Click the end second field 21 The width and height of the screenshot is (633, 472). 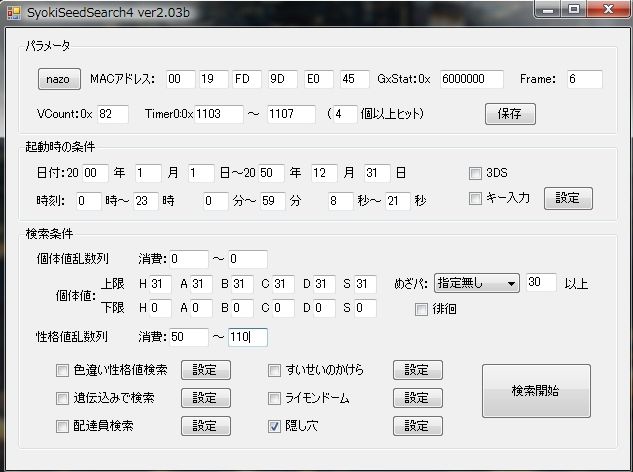click(x=398, y=201)
